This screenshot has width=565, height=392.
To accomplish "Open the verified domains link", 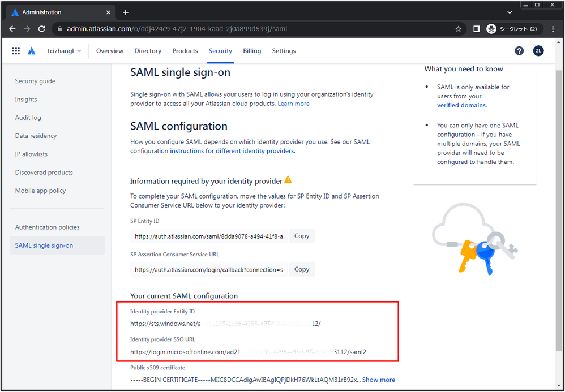I will pyautogui.click(x=461, y=105).
